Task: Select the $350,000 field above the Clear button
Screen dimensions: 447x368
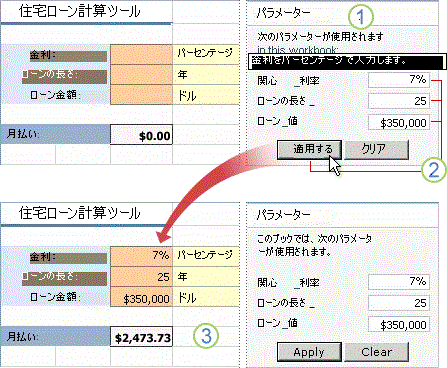Action: 399,325
